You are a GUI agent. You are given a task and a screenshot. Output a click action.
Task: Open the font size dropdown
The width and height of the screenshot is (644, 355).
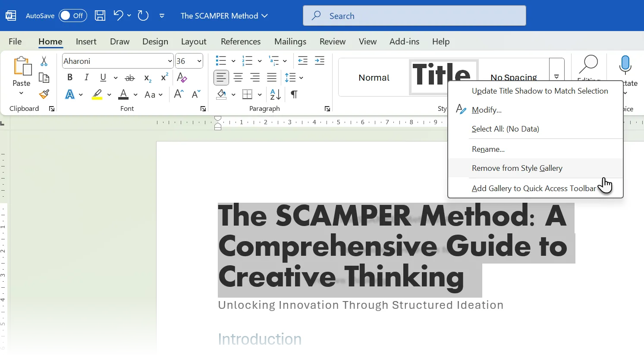point(199,61)
